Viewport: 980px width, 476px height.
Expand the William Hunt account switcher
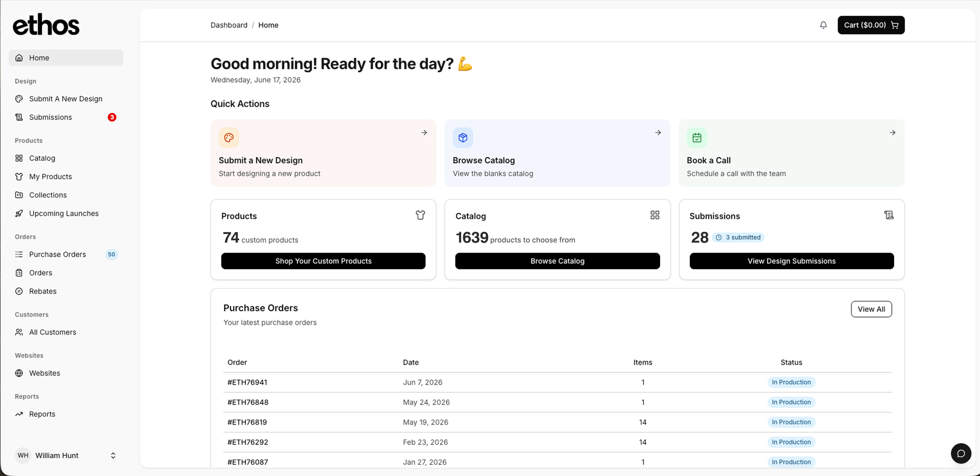pos(113,455)
